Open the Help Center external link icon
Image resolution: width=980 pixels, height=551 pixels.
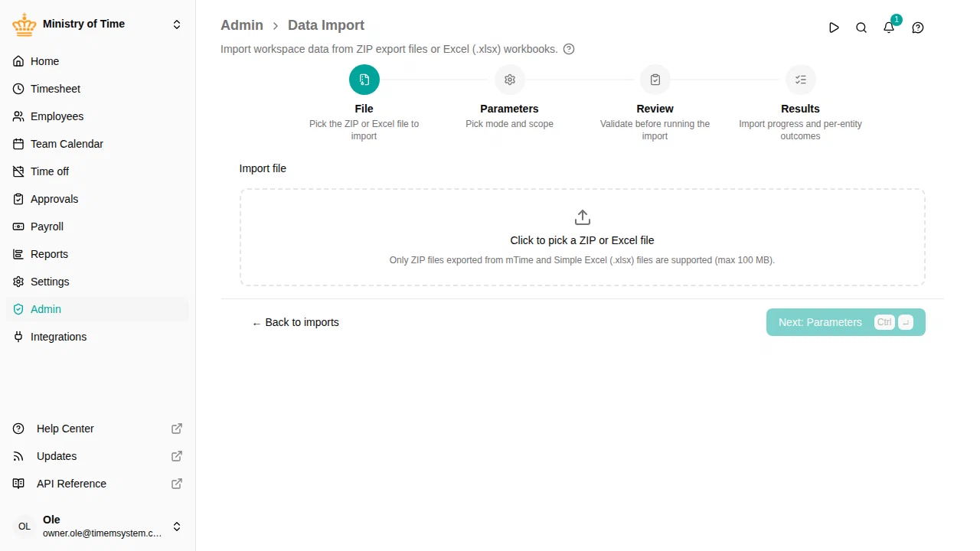tap(177, 429)
